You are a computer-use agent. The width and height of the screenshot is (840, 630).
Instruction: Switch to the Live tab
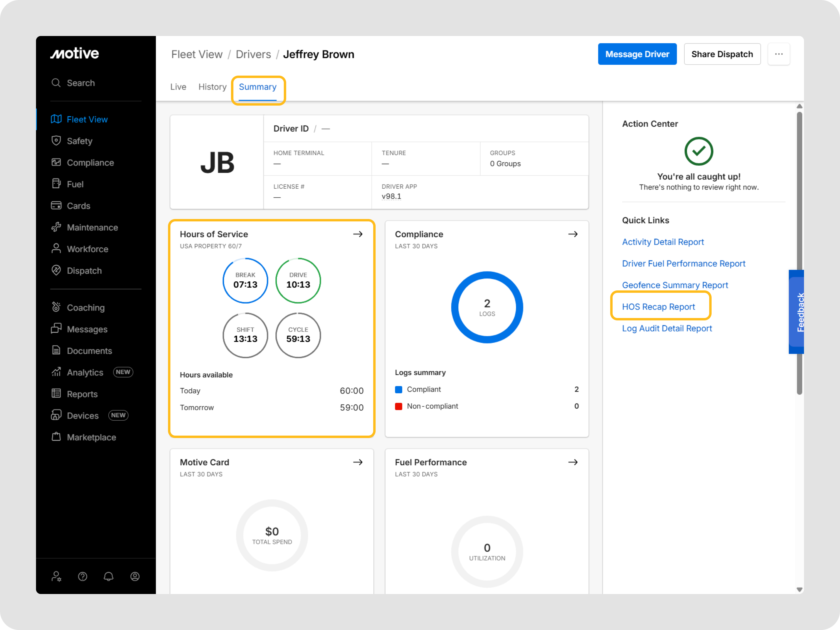point(178,87)
